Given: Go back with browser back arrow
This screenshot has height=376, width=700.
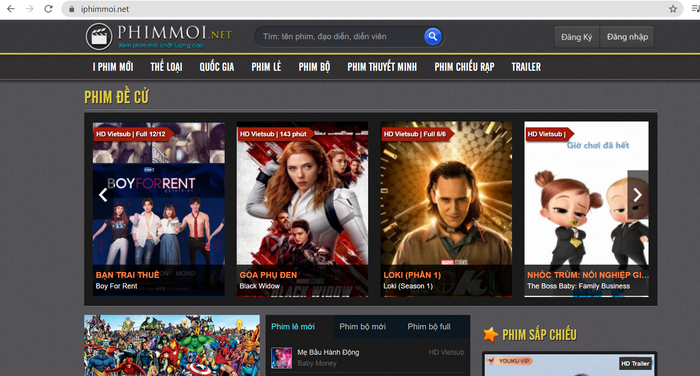Looking at the screenshot, I should (11, 9).
